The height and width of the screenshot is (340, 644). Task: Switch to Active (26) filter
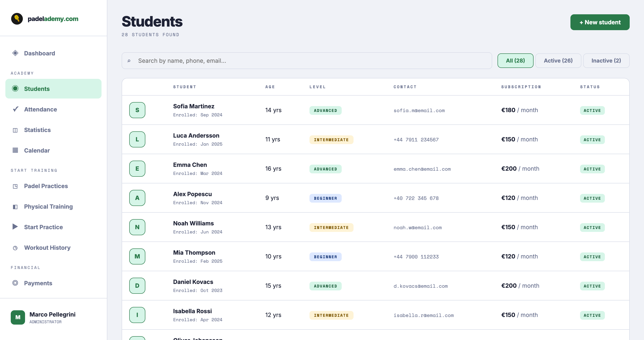(558, 61)
